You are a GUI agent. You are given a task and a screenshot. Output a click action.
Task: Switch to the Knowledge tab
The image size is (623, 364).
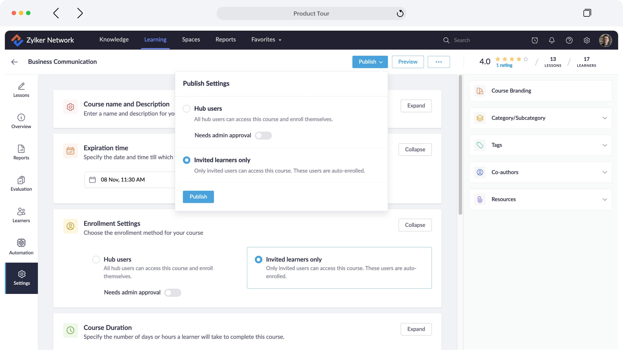pos(114,39)
